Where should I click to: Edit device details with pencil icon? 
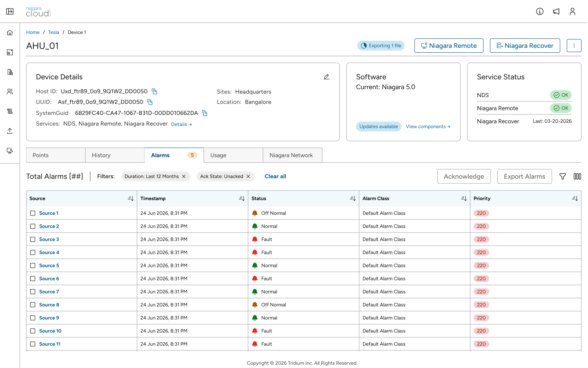coord(327,77)
